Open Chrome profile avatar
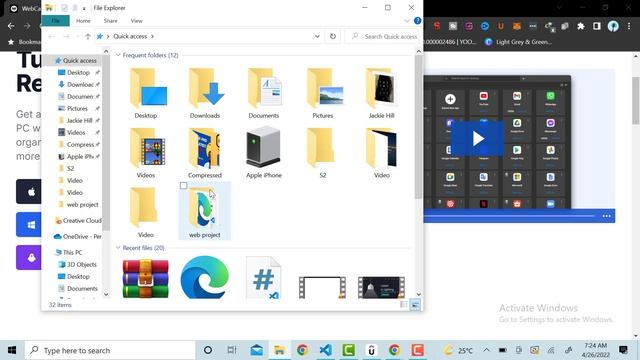 (x=613, y=26)
